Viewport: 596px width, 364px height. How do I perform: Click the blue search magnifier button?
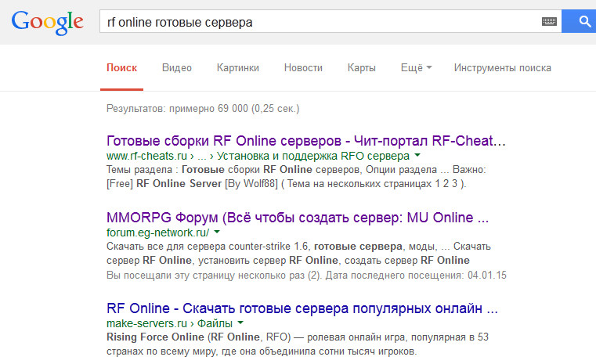580,21
